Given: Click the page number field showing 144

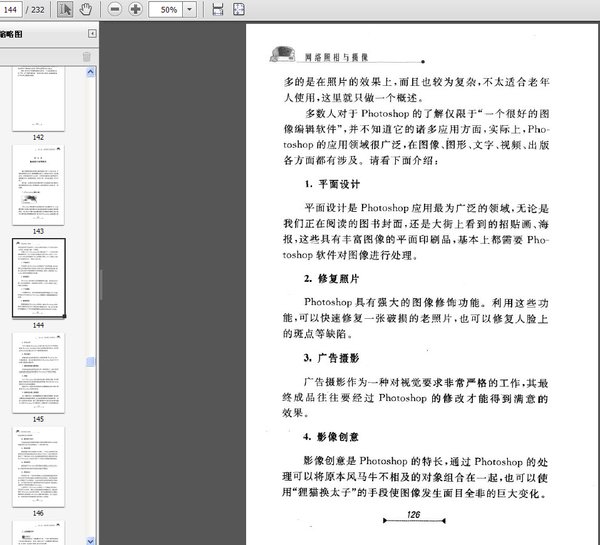Looking at the screenshot, I should (10, 10).
